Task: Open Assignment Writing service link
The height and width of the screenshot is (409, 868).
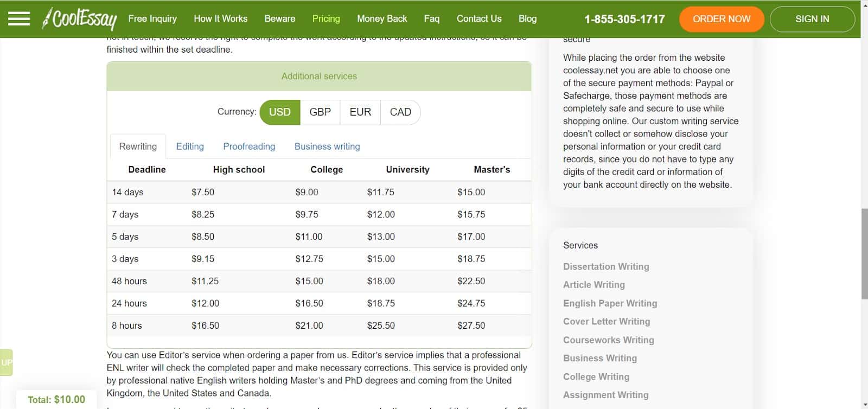Action: click(x=606, y=395)
